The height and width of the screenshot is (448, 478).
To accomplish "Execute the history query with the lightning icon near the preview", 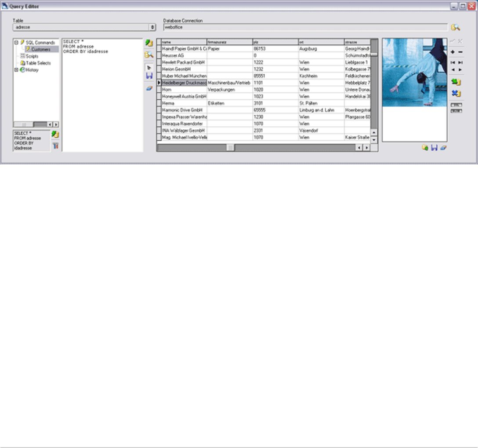I will pyautogui.click(x=55, y=134).
